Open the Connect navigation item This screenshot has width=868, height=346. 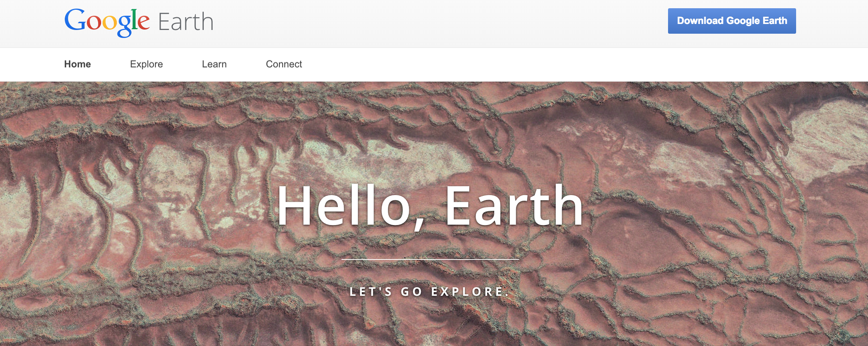(x=284, y=64)
